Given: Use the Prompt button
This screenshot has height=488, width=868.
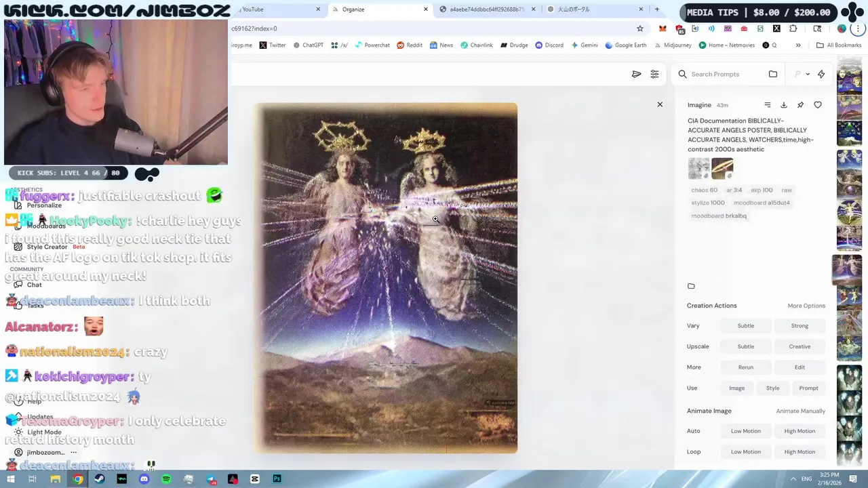Looking at the screenshot, I should pyautogui.click(x=808, y=388).
